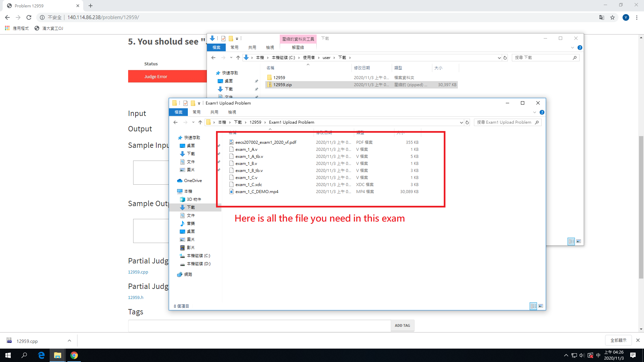Screen dimensions: 644x362
Task: Switch to large icons view in Exam1 window
Action: [x=541, y=306]
